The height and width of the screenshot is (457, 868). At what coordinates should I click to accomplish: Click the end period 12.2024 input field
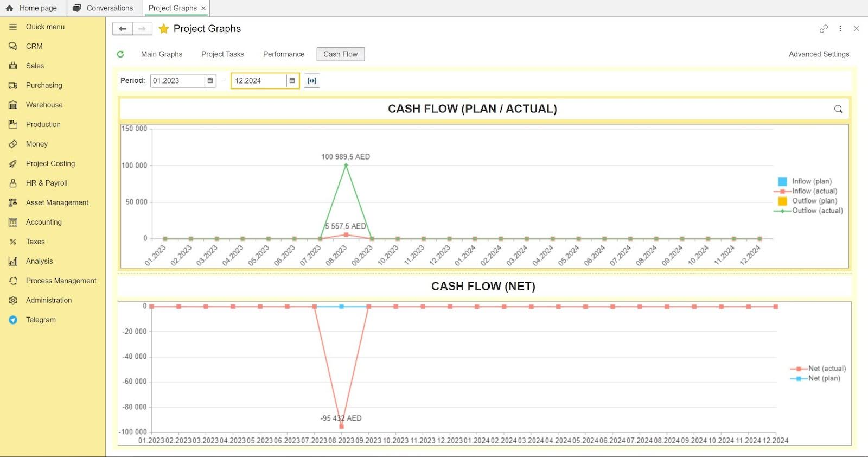point(259,81)
